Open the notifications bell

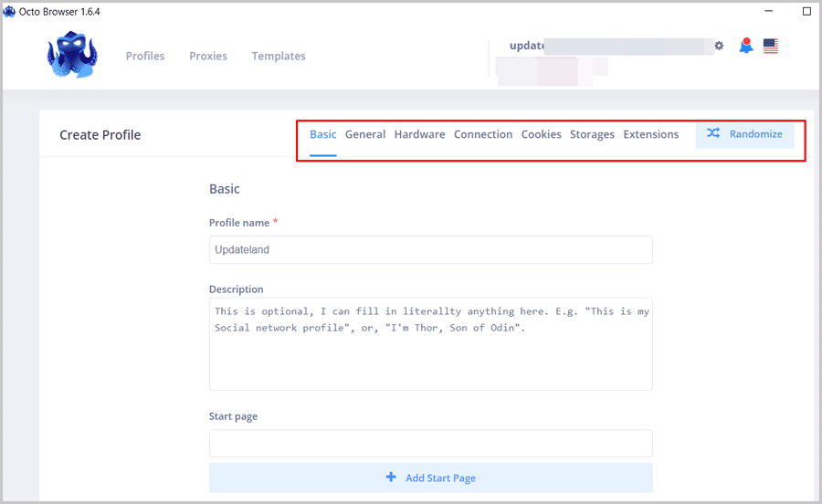pos(746,46)
